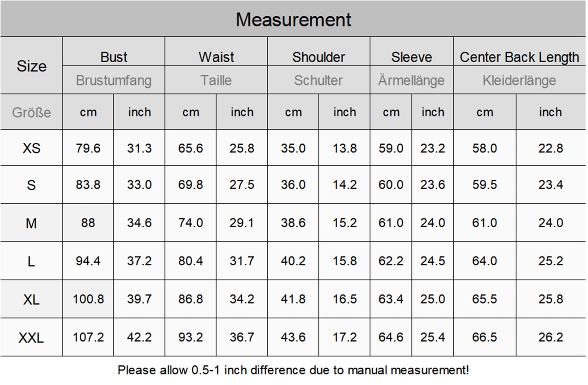
Task: Click the Bust column header
Action: 114,57
